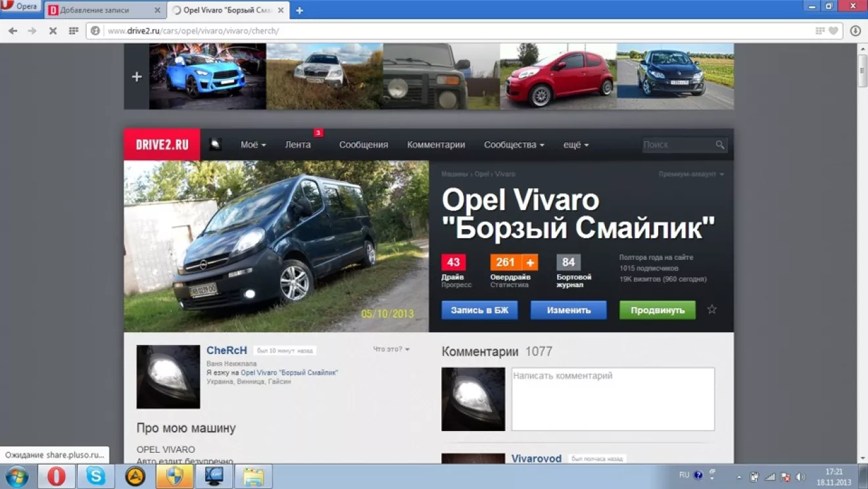Click the search magnifier icon
Image resolution: width=868 pixels, height=489 pixels.
[x=720, y=145]
